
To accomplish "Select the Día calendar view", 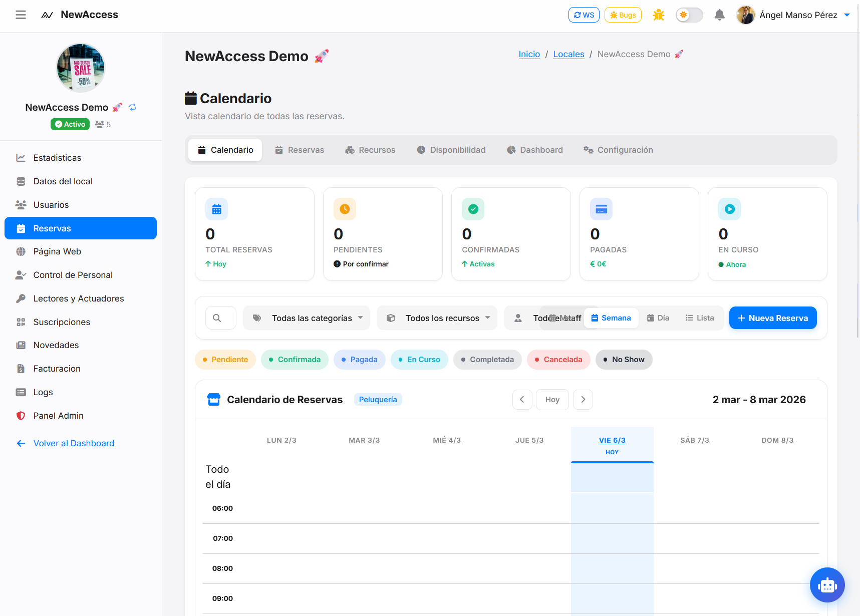I will [658, 318].
